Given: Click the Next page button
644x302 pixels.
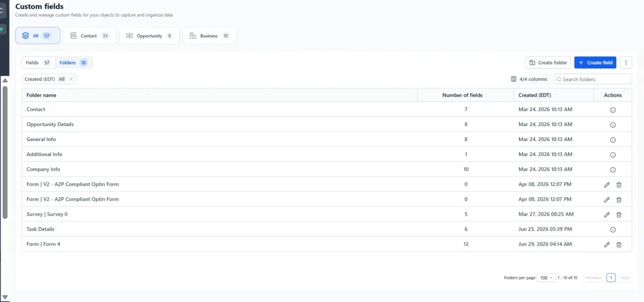Looking at the screenshot, I should click(625, 278).
